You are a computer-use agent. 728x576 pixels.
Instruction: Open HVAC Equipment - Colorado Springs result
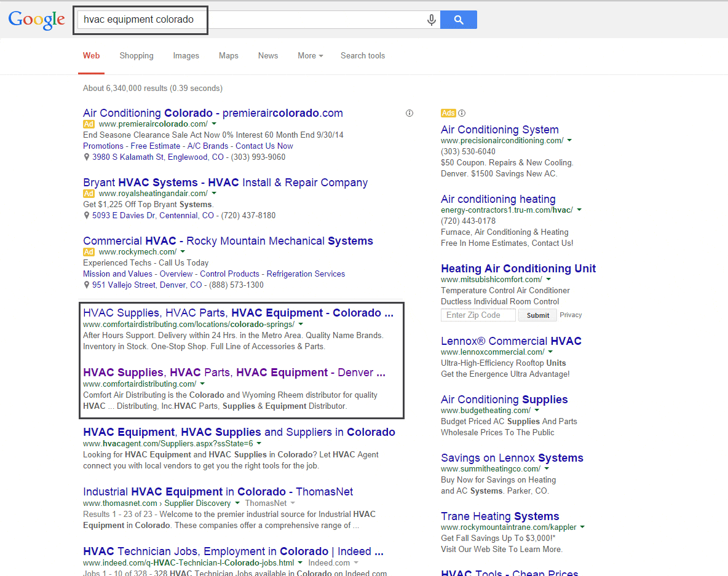coord(238,313)
